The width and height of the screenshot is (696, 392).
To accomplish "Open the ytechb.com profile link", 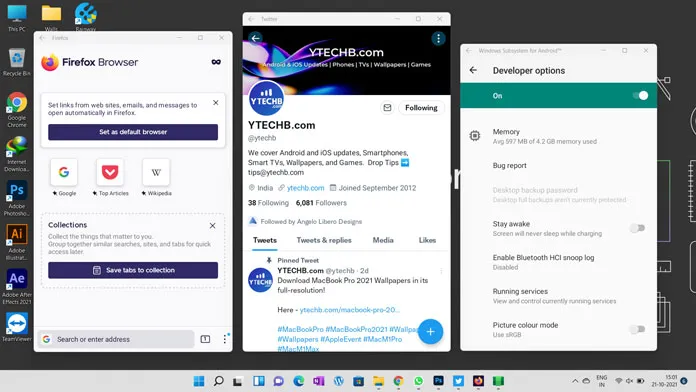I will [x=305, y=188].
